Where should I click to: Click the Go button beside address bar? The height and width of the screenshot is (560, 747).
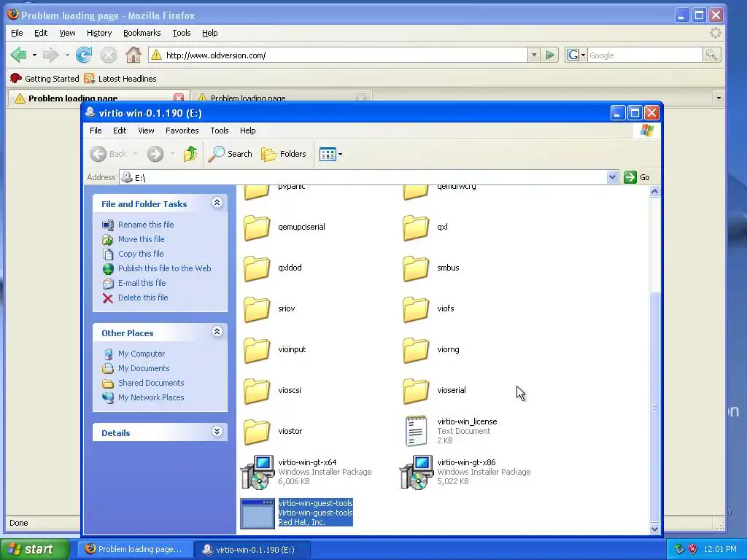click(x=637, y=178)
